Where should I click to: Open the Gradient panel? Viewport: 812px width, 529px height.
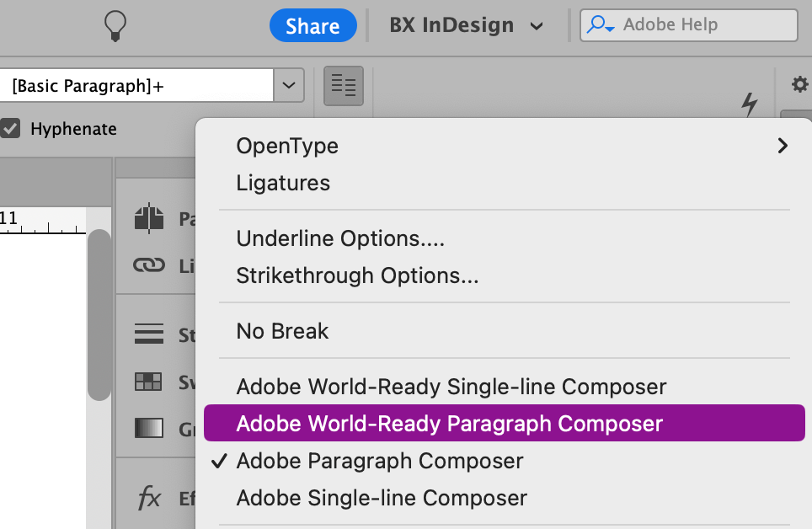tap(149, 429)
